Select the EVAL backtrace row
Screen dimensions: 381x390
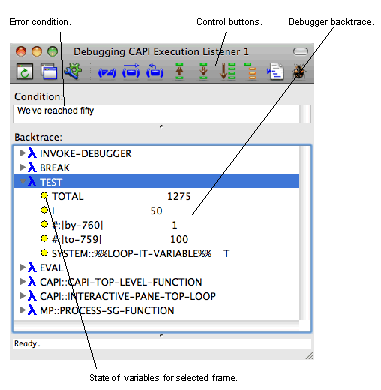156,267
